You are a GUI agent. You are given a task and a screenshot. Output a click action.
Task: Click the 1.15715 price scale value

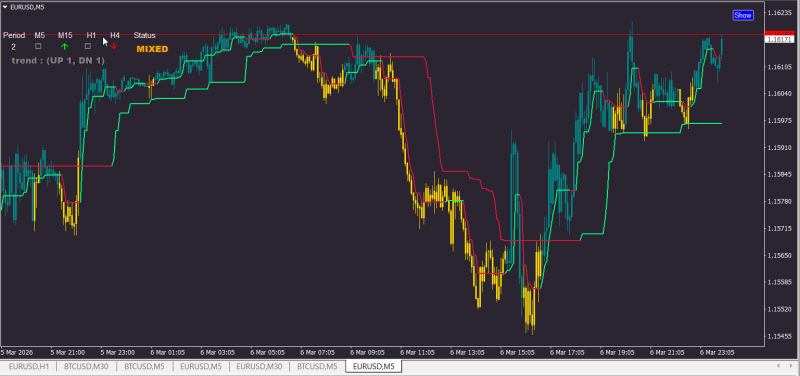click(x=779, y=229)
